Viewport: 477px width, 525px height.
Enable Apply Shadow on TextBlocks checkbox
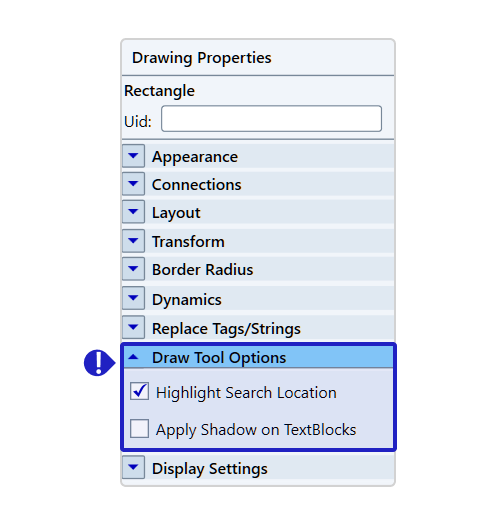point(140,429)
